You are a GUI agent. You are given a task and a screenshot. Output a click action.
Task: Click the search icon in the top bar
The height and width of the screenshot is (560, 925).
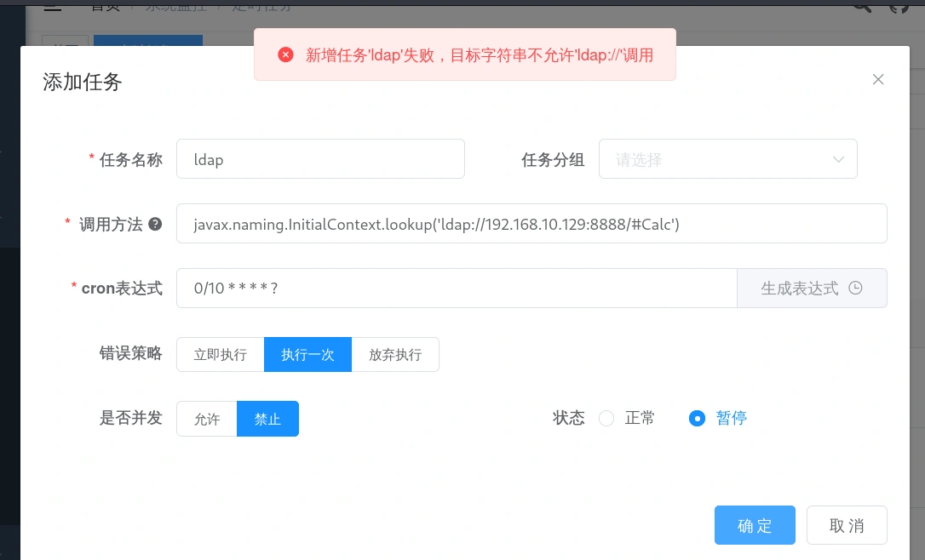point(863,6)
